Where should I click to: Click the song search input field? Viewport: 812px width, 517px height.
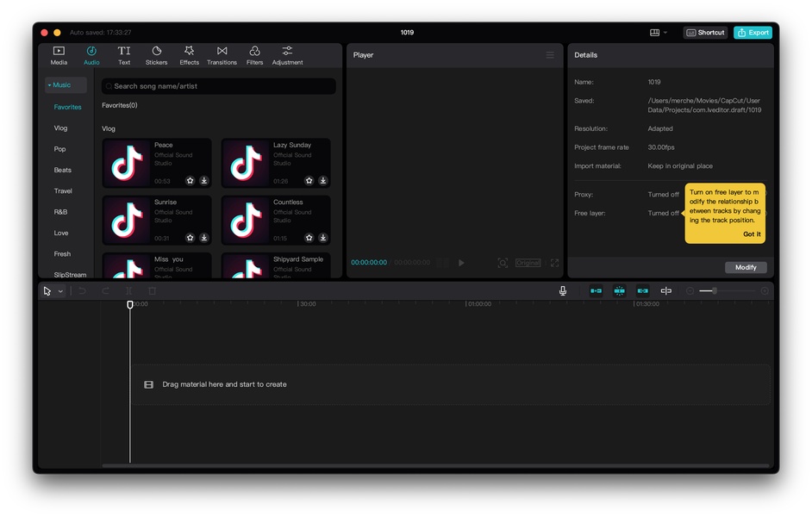coord(220,86)
